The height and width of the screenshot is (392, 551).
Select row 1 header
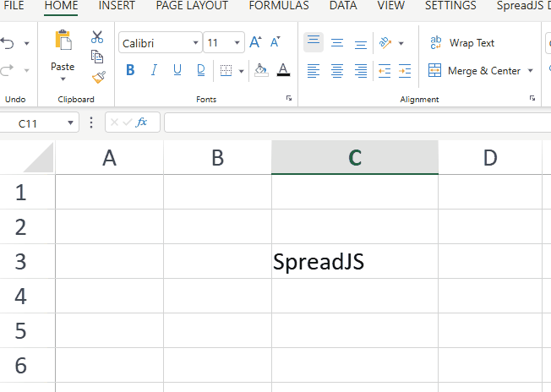(x=27, y=192)
